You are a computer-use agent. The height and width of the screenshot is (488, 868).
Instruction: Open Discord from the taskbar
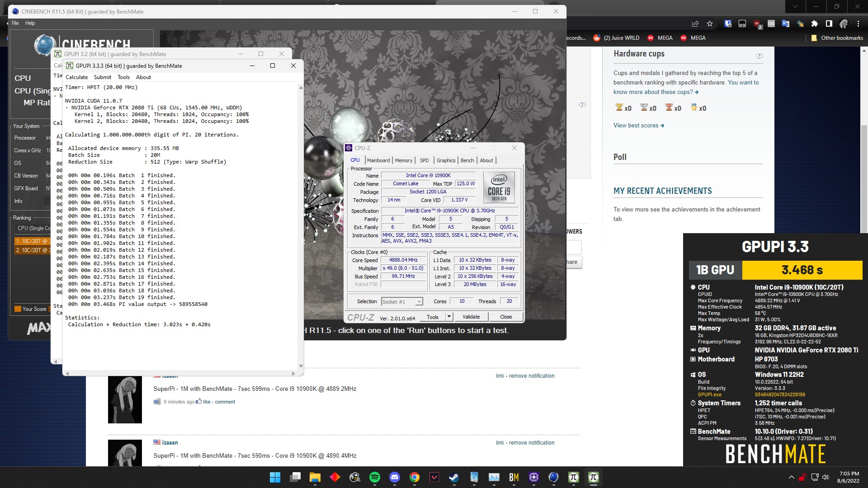click(x=395, y=477)
